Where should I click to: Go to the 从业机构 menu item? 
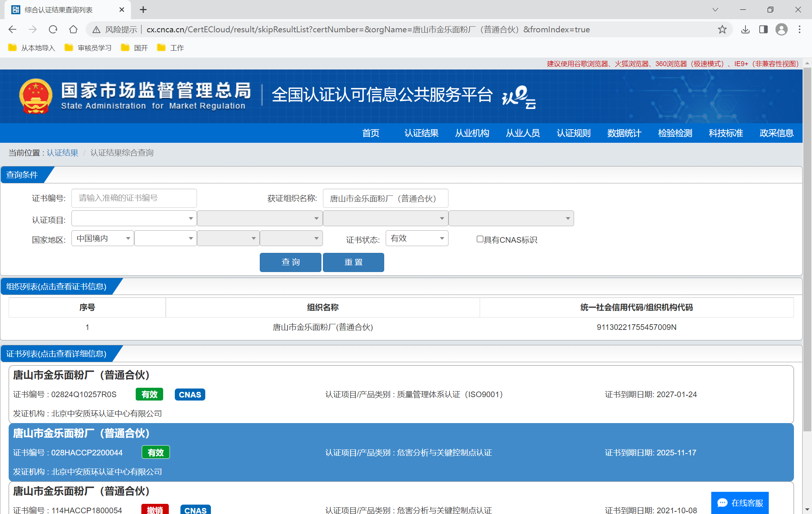click(472, 133)
